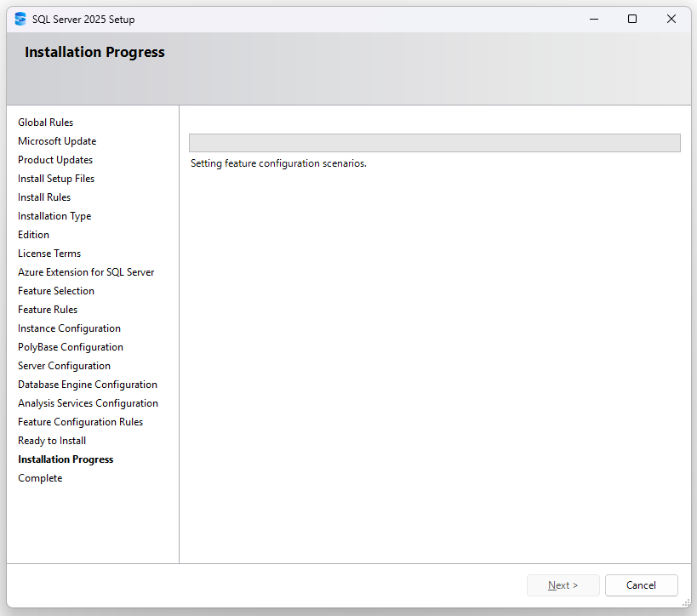Open the Feature Selection step
Image resolution: width=697 pixels, height=616 pixels.
[56, 290]
